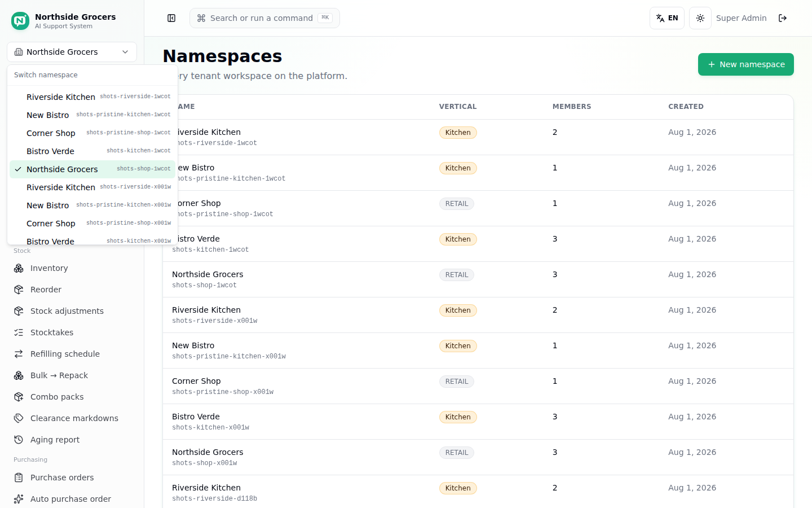Click the Aging report clock icon
This screenshot has width=812, height=508.
point(19,440)
